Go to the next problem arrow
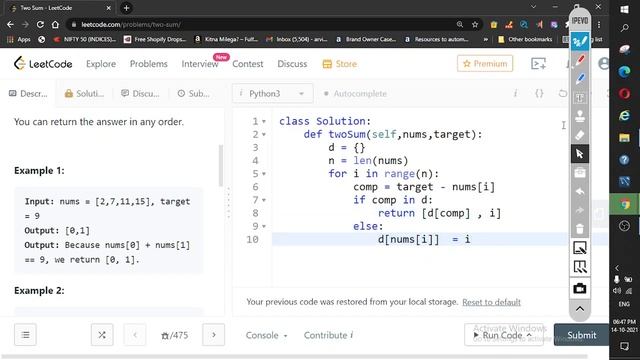640x360 pixels. coord(213,335)
